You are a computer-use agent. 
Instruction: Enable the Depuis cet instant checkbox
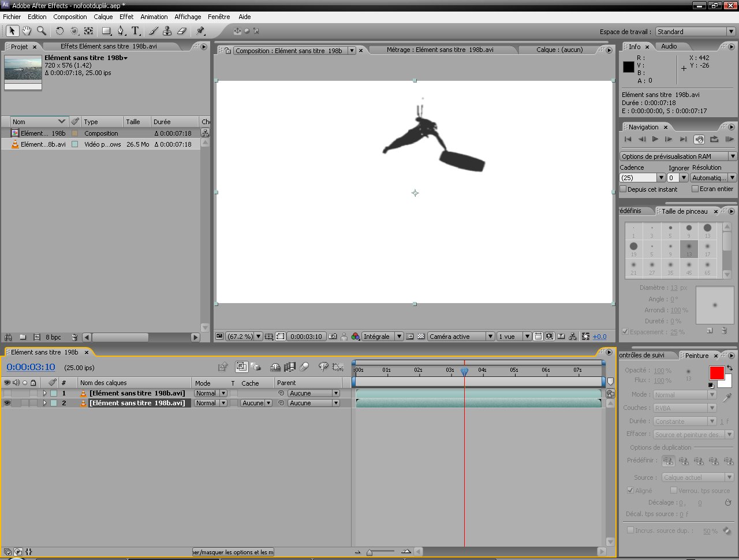click(623, 189)
